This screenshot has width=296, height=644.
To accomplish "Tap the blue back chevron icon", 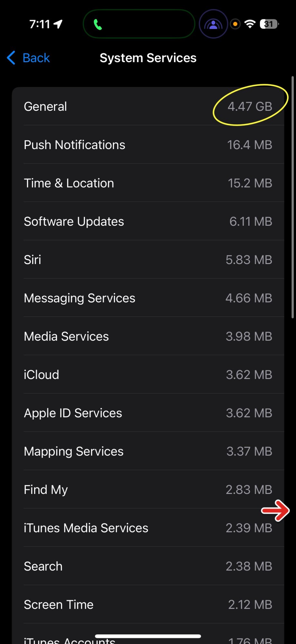I will coord(11,58).
